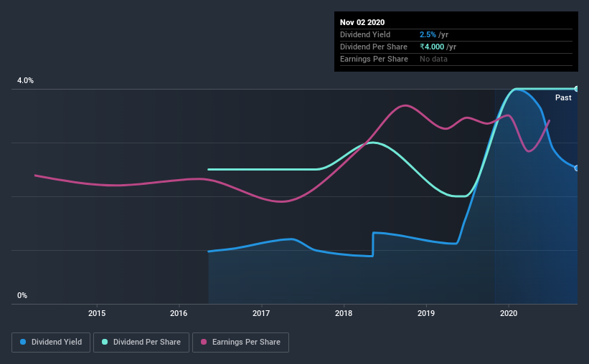Viewport: 589px width, 364px height.
Task: Click the tooltip 'Earnings Per Share' row label
Action: (374, 59)
